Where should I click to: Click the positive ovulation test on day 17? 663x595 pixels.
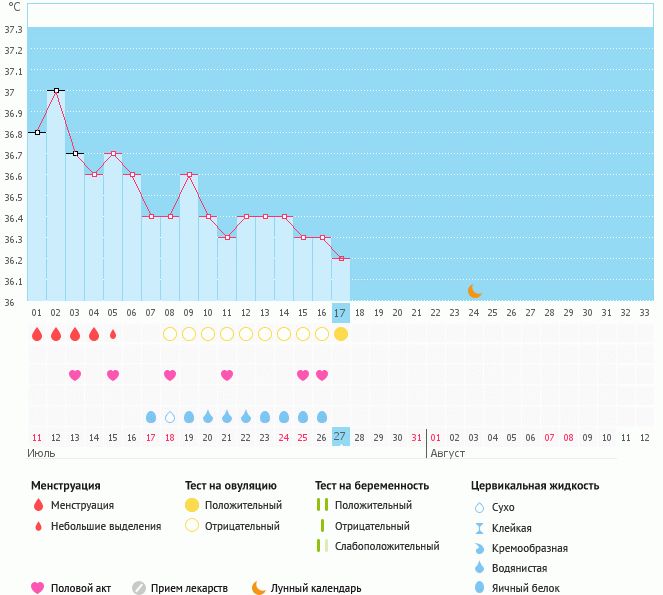click(x=341, y=334)
